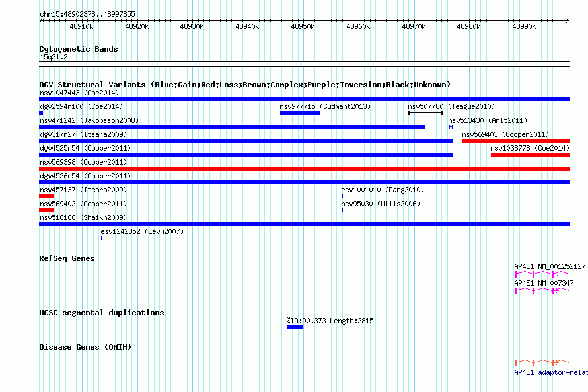Screen dimensions: 588x392
Task: Click the RefSeq Genes track title
Action: tap(67, 258)
